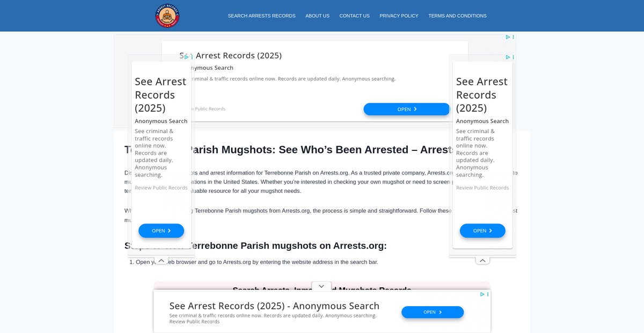Click Review Public Records in bottom sticky ad

[194, 322]
